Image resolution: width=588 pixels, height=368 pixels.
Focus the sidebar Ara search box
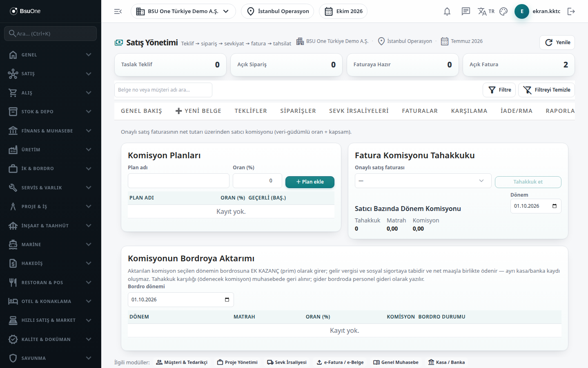click(51, 34)
